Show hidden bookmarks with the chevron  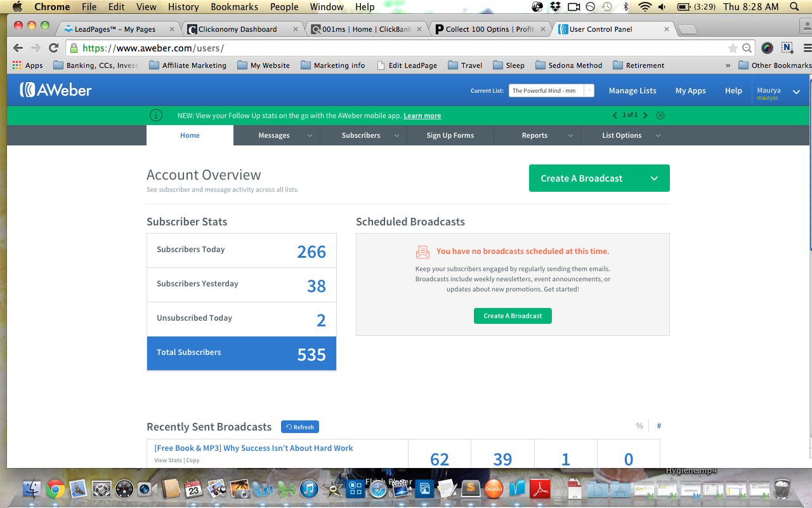click(x=728, y=65)
